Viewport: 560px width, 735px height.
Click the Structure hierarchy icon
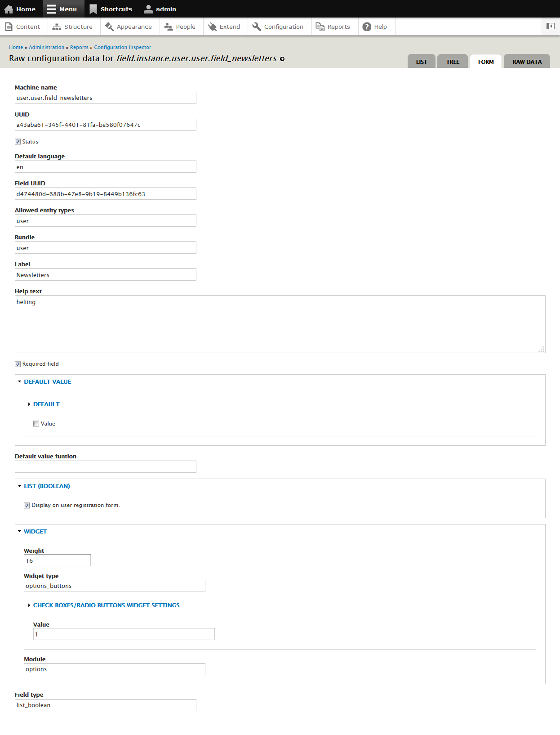point(57,27)
